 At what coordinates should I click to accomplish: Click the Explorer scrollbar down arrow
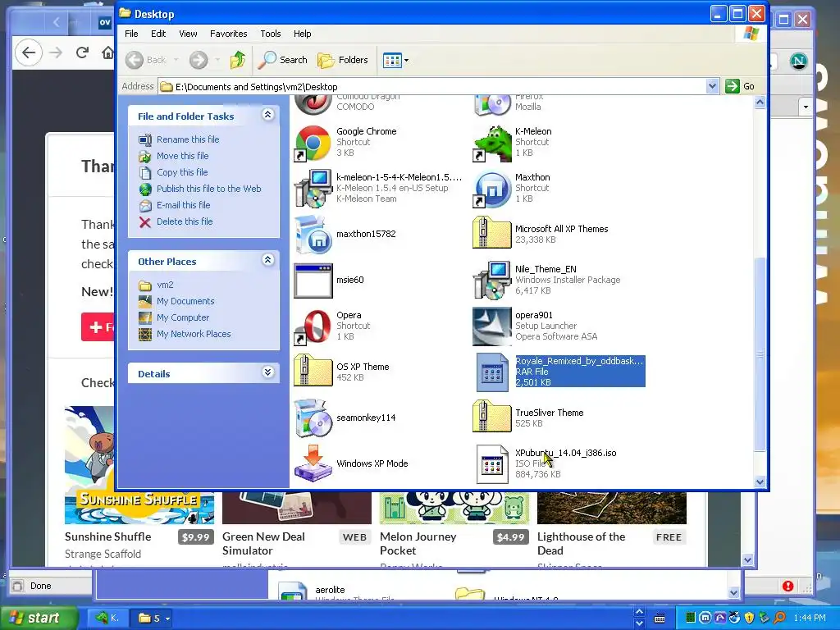tap(760, 482)
